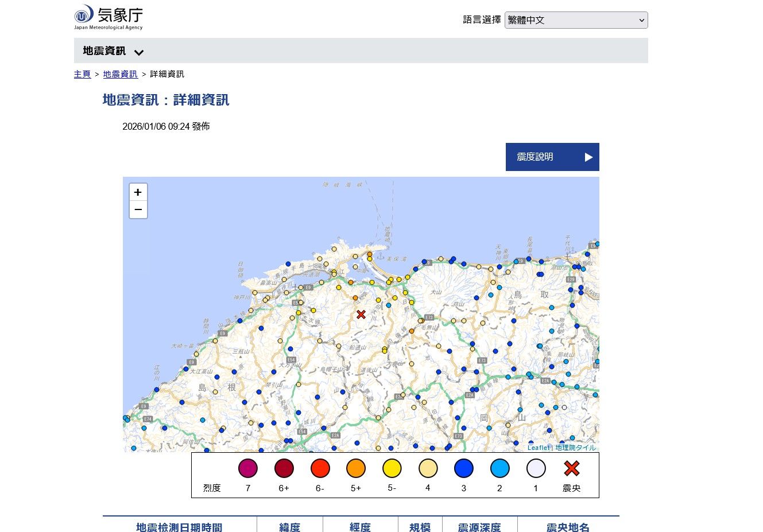Click the chevron next to 地震資訊
763x532 pixels.
[x=139, y=52]
